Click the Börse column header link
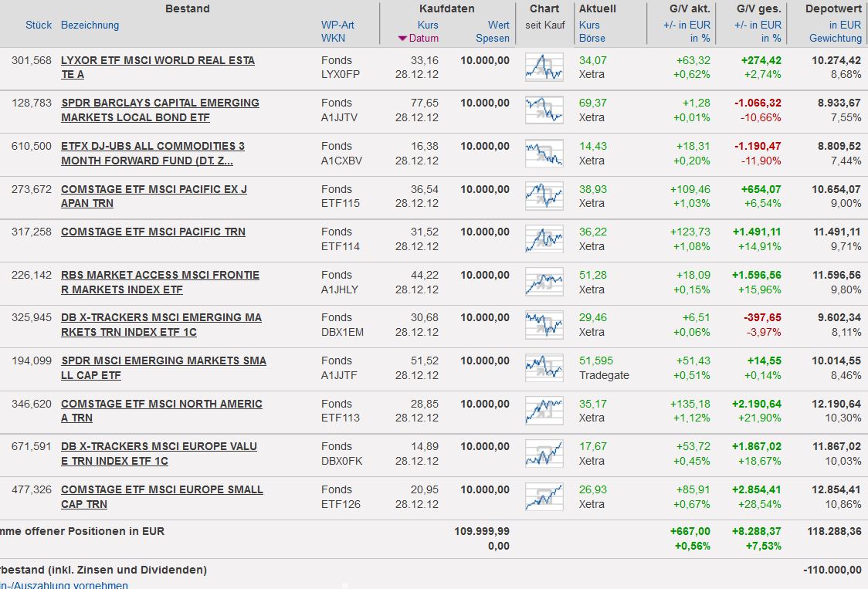Image resolution: width=868 pixels, height=589 pixels. coord(592,38)
